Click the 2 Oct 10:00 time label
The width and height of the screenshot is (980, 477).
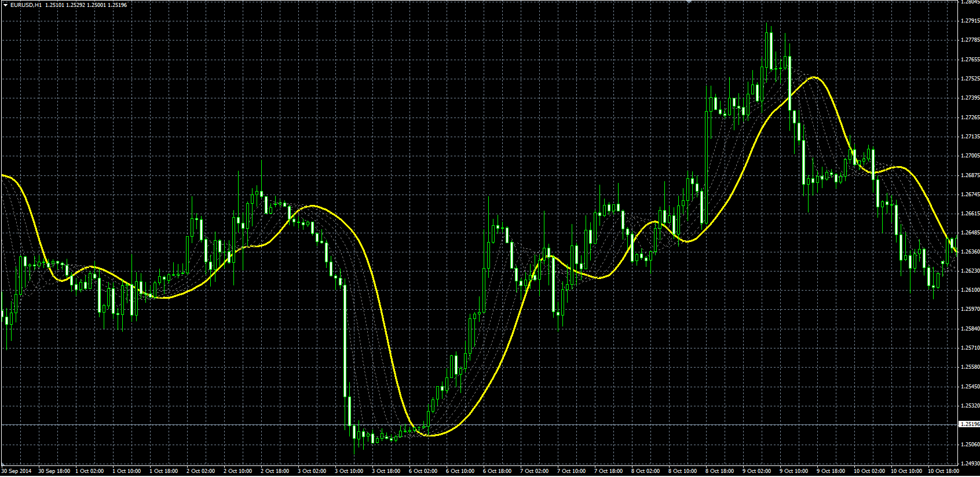(238, 471)
